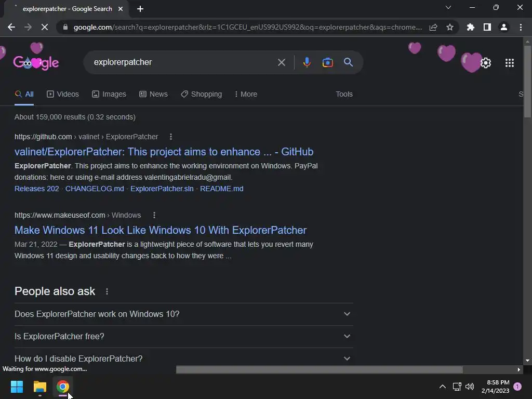
Task: Switch to the Images tab
Action: (109, 95)
